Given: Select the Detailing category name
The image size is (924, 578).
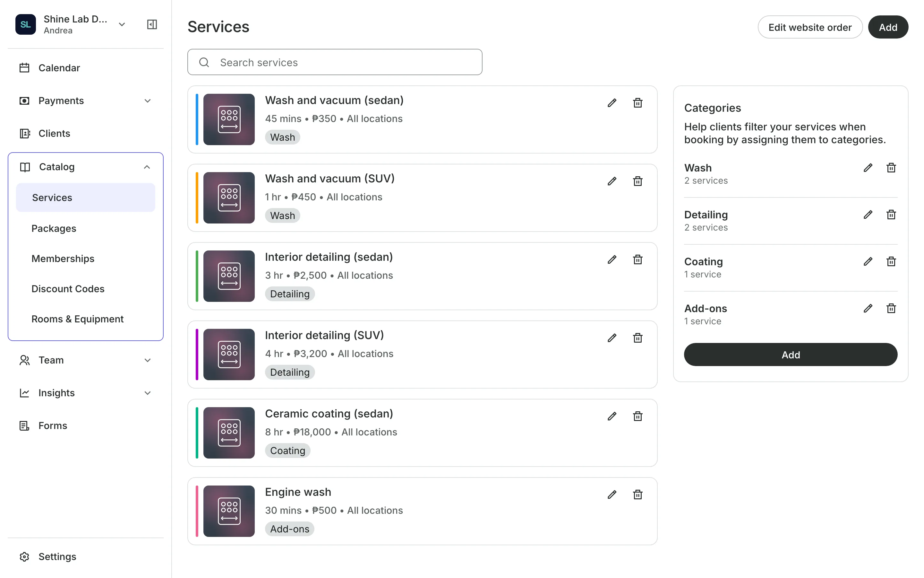Looking at the screenshot, I should [x=706, y=215].
